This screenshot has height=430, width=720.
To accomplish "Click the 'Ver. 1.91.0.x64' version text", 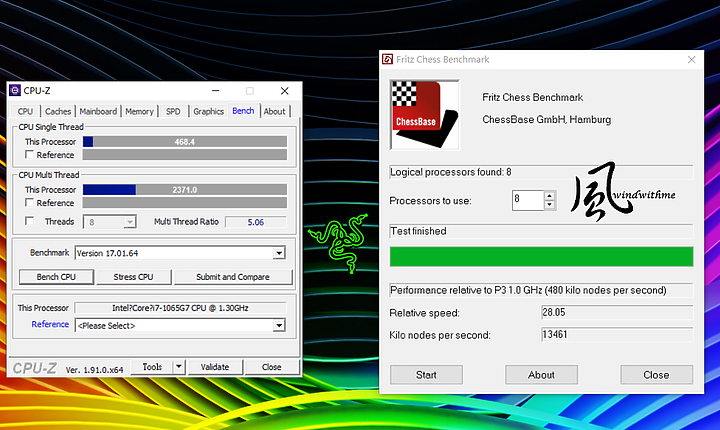I will (x=94, y=369).
